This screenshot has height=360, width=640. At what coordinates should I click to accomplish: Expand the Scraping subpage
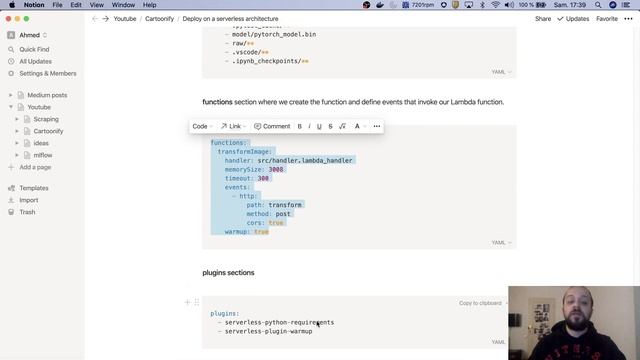(x=17, y=119)
